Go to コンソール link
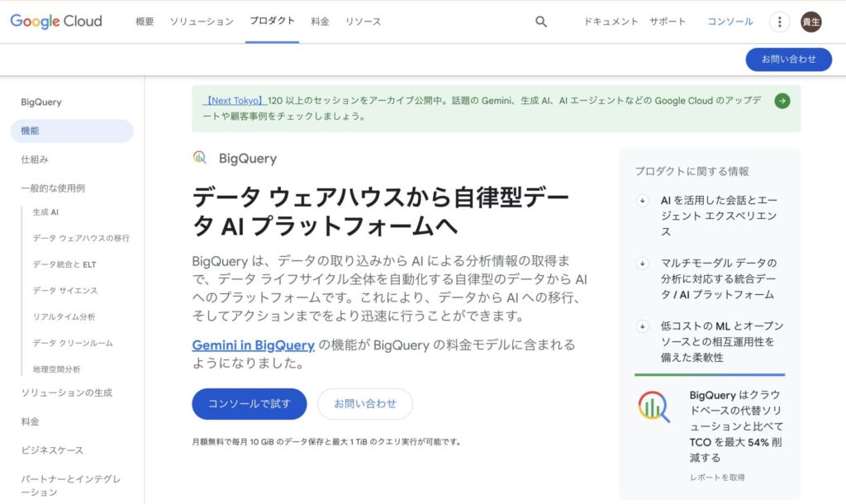Screen dimensions: 846x504 tap(730, 21)
